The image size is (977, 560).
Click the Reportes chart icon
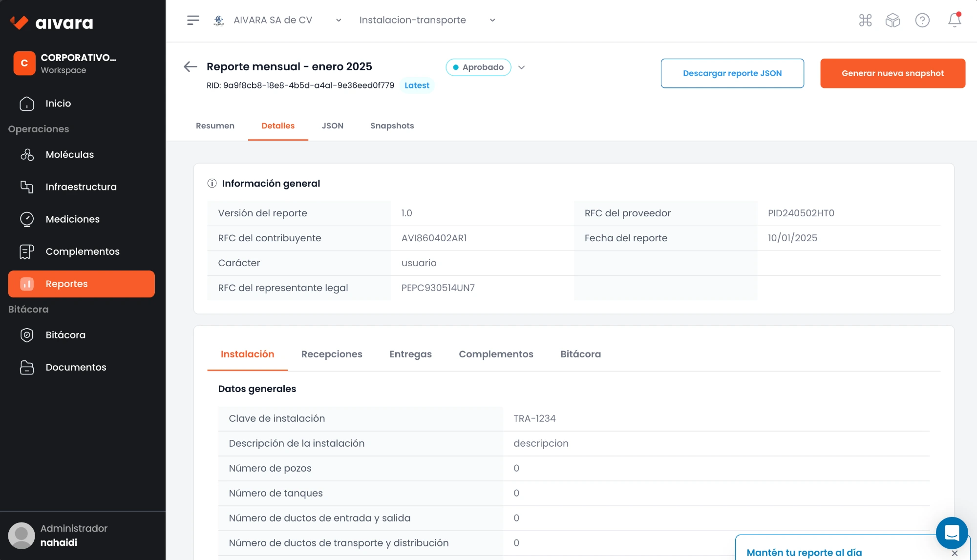tap(27, 284)
